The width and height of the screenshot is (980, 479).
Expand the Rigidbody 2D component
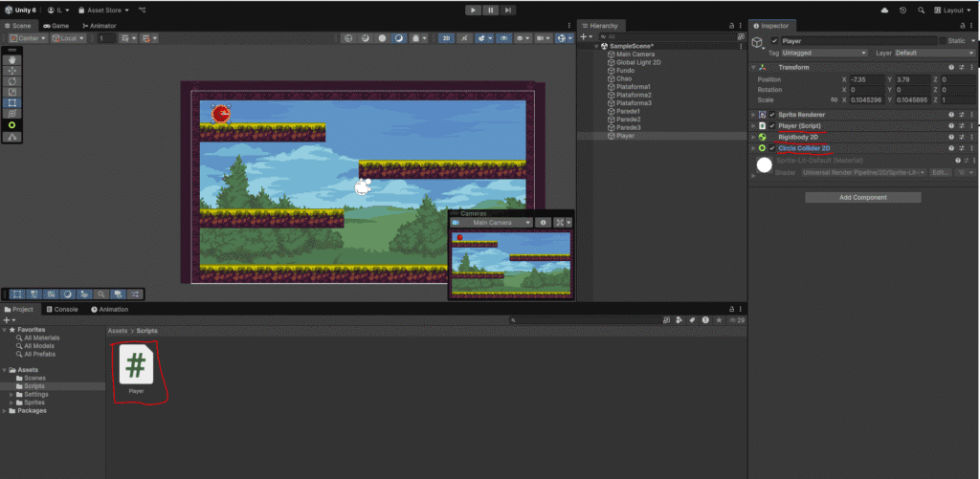click(x=754, y=137)
